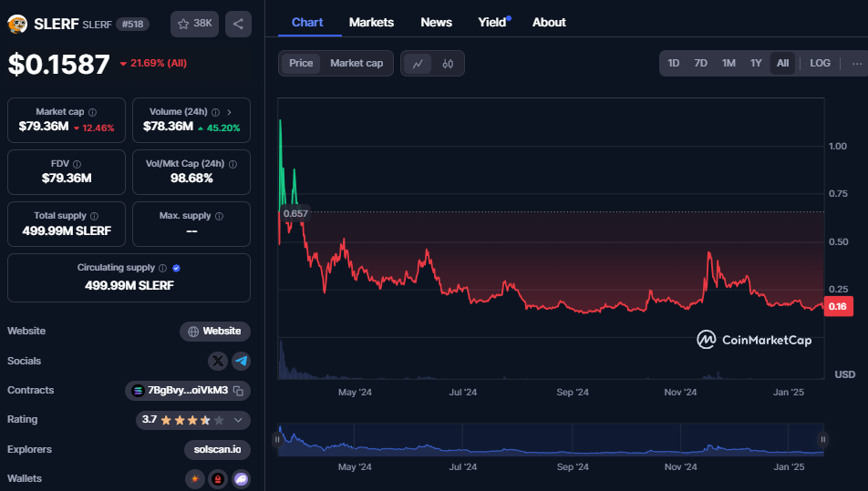Screen dimensions: 868x491
Task: Open the Total supply info icon
Action: click(95, 216)
